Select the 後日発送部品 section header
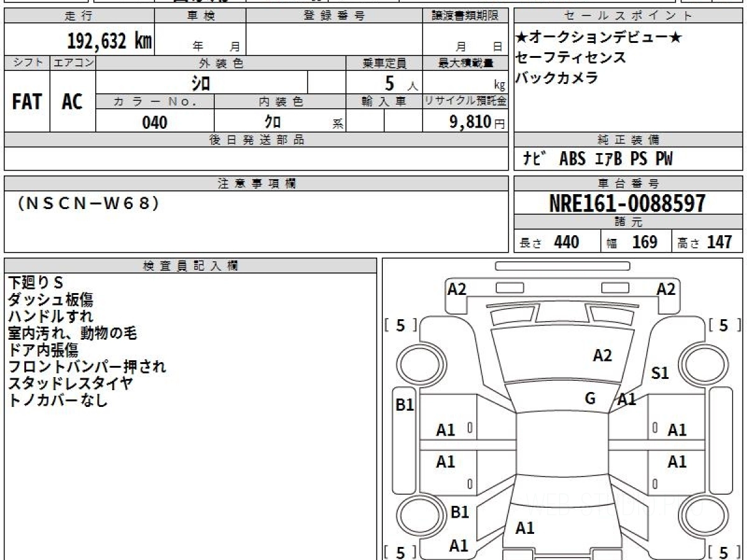747x560 pixels. (x=256, y=140)
